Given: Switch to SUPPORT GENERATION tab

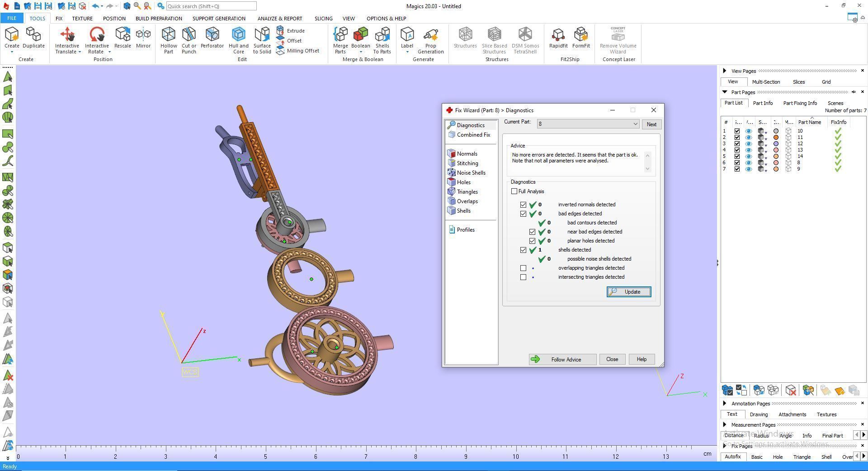Looking at the screenshot, I should 219,19.
